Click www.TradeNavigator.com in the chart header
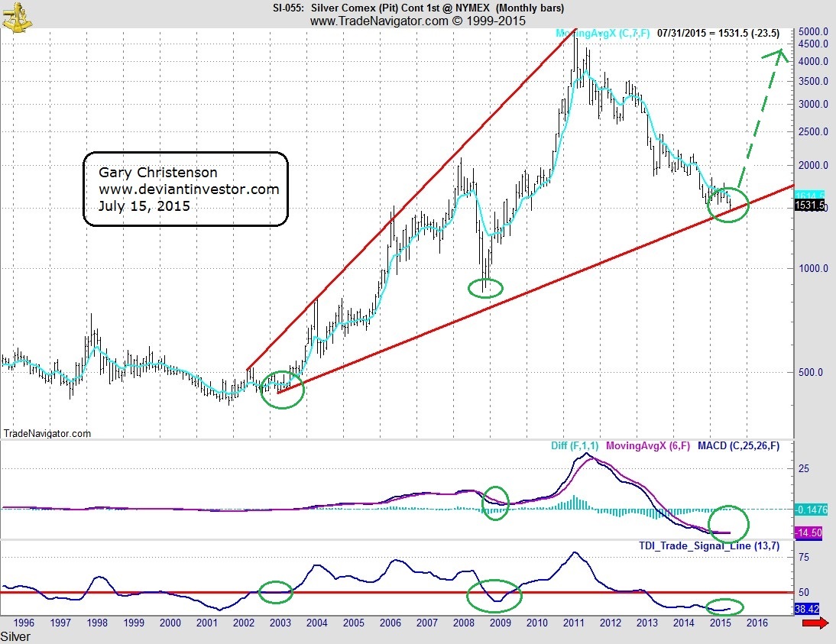 378,21
